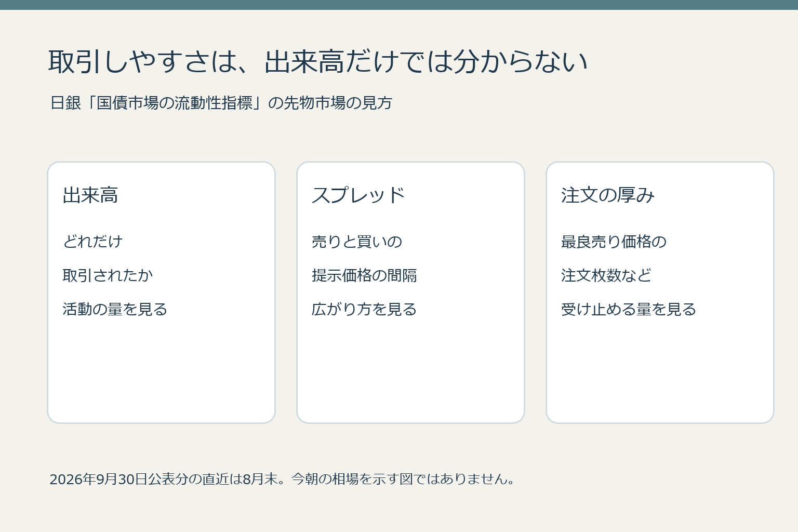Click the line 最良売り価格の
798x532 pixels.
coord(614,242)
